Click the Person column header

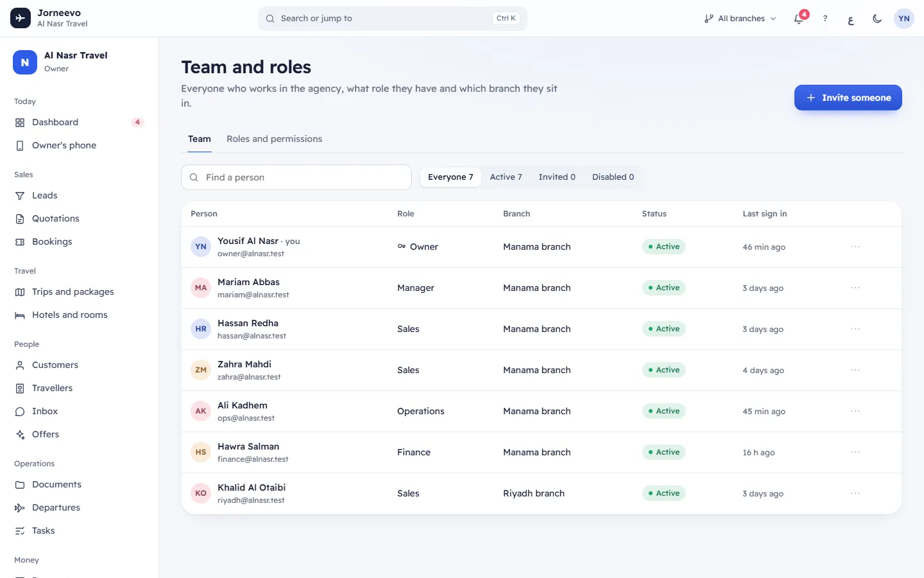point(204,214)
